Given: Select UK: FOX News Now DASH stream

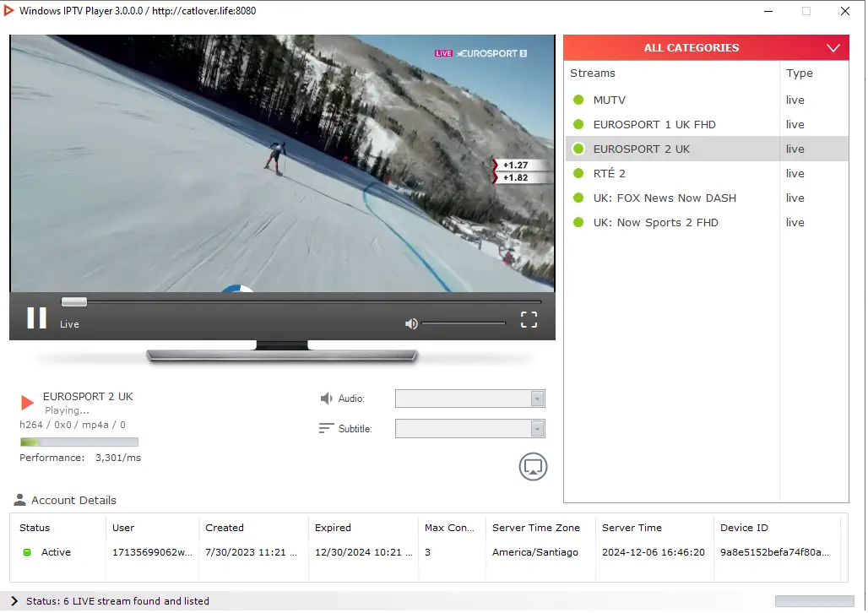Looking at the screenshot, I should tap(707, 198).
